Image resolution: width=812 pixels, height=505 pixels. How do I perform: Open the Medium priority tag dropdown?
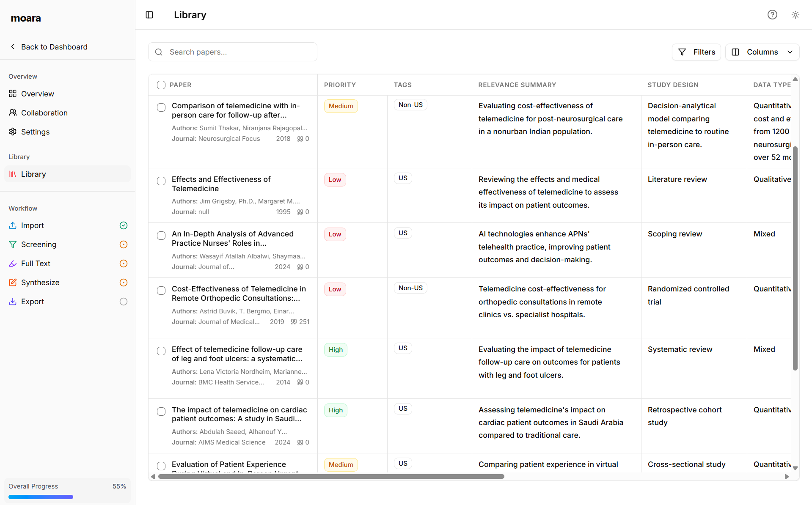click(x=340, y=106)
